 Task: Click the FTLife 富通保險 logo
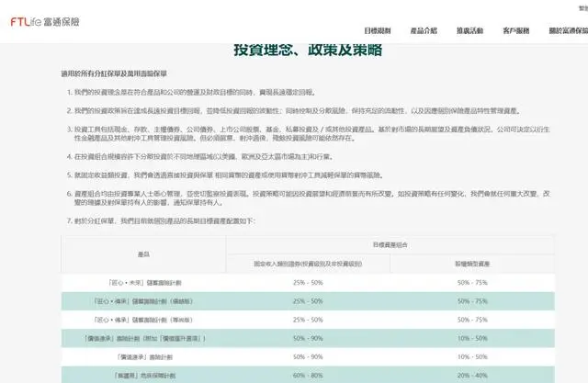[45, 22]
